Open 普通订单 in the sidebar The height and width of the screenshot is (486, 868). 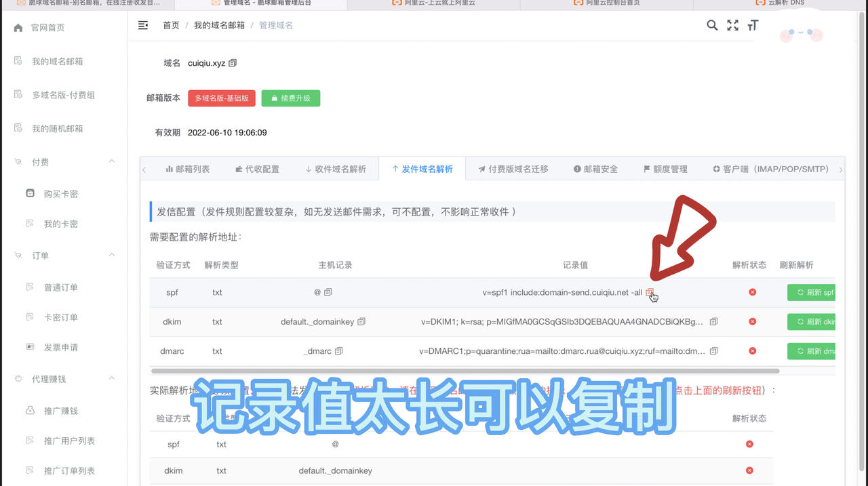(x=61, y=287)
